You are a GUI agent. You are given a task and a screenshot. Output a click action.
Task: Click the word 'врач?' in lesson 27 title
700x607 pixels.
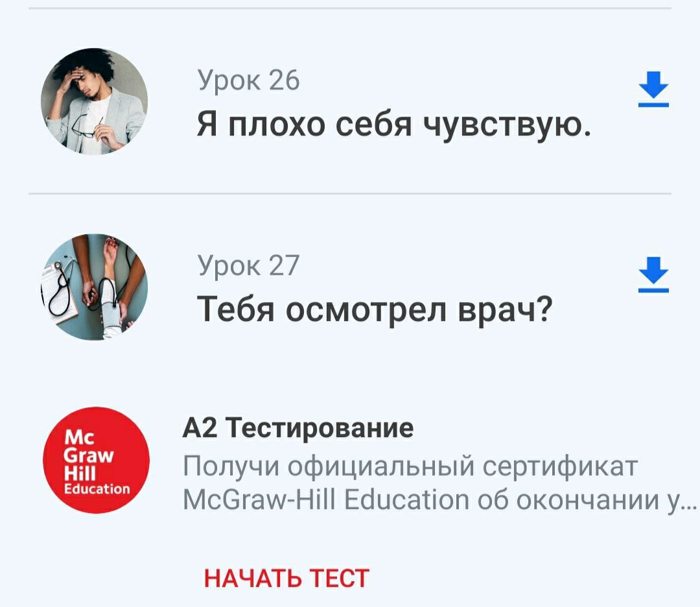point(506,309)
